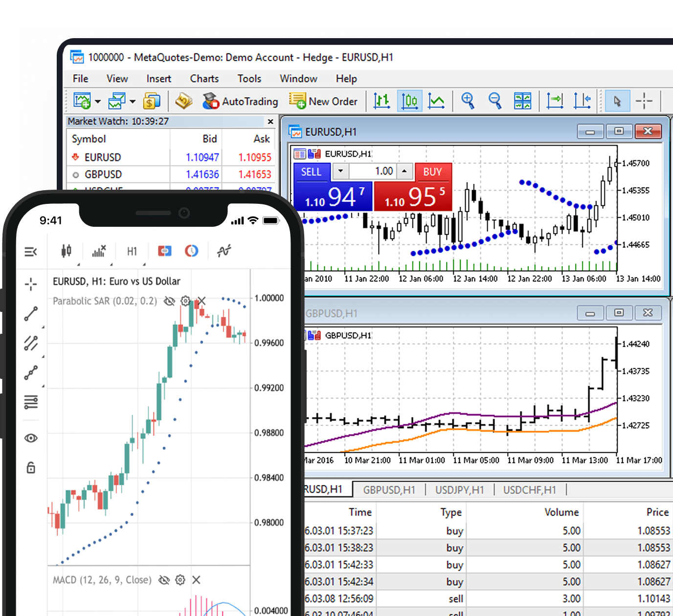Click the Symbol column header

(89, 139)
